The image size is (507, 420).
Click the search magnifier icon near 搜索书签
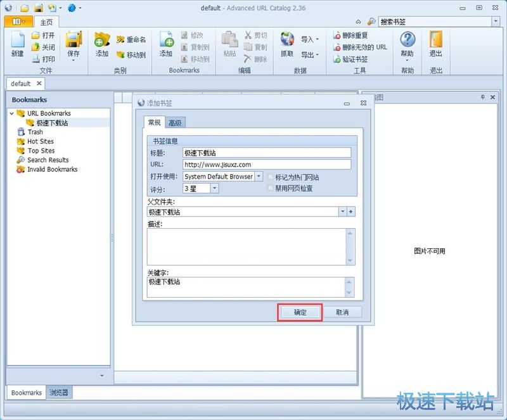click(x=371, y=22)
